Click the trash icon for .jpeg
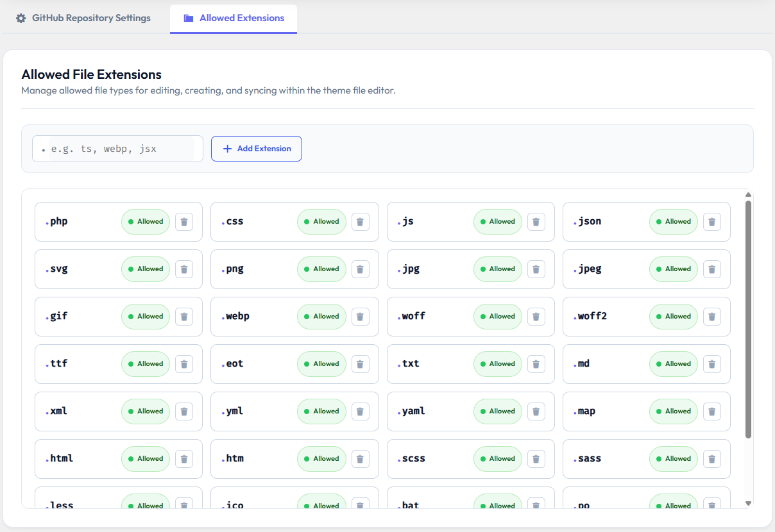 [712, 269]
